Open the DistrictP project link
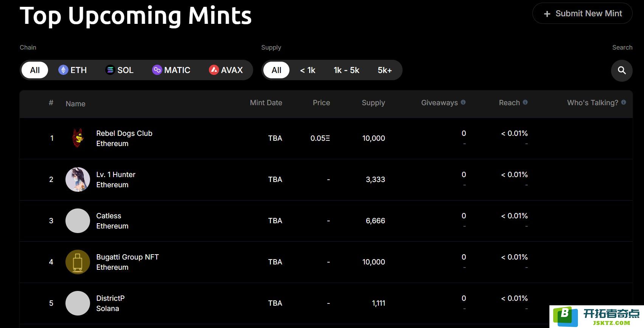Viewport: 644px width, 328px height. tap(110, 298)
